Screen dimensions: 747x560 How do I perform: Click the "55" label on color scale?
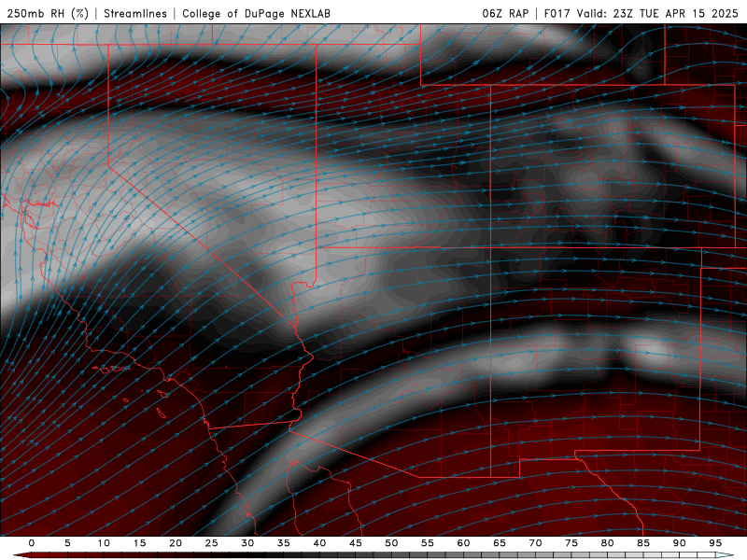[x=428, y=543]
